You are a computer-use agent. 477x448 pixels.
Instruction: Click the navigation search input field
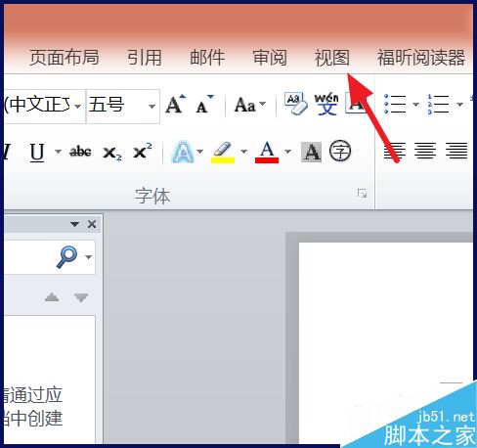[29, 257]
